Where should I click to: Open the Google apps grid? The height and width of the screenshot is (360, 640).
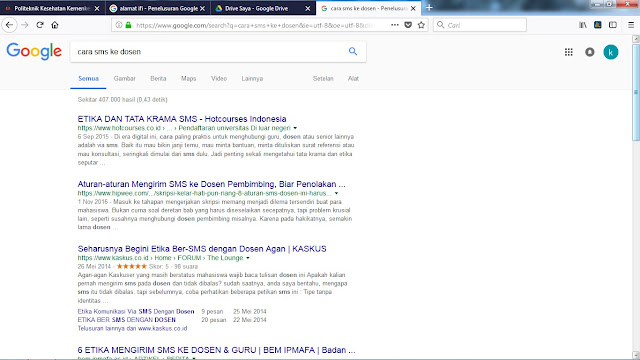click(x=569, y=52)
